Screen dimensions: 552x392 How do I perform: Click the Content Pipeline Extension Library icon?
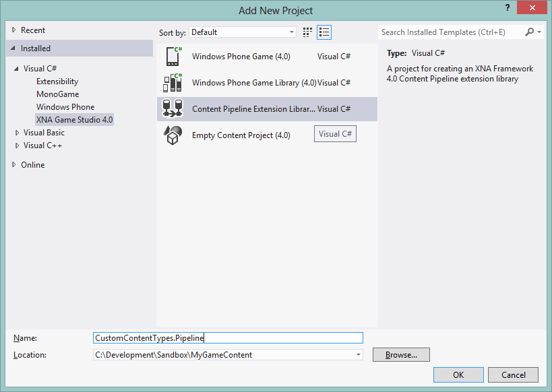tap(173, 108)
